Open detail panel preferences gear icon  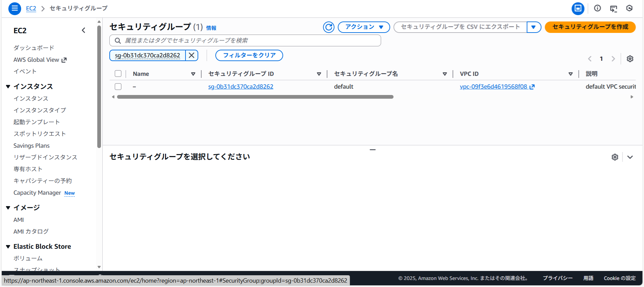(614, 157)
